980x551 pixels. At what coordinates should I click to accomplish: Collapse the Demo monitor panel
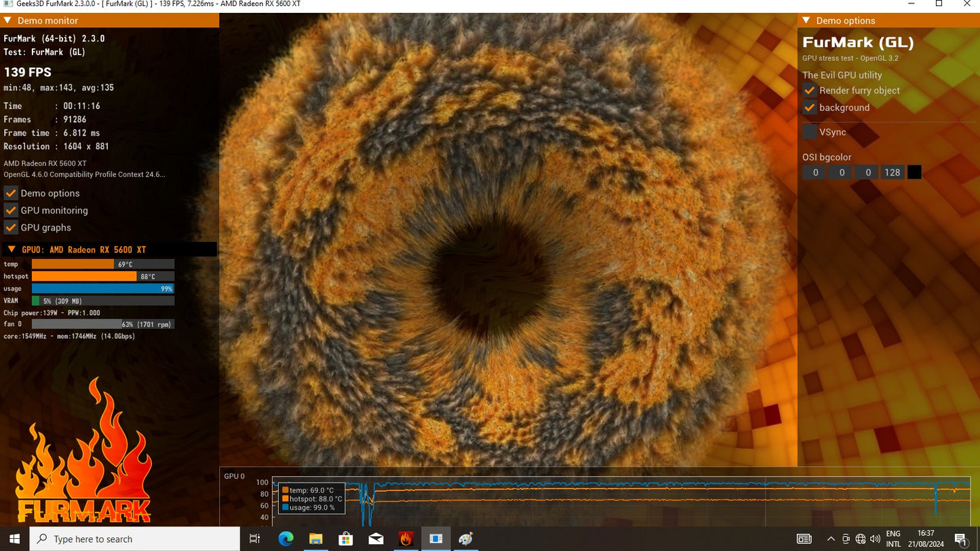tap(7, 20)
